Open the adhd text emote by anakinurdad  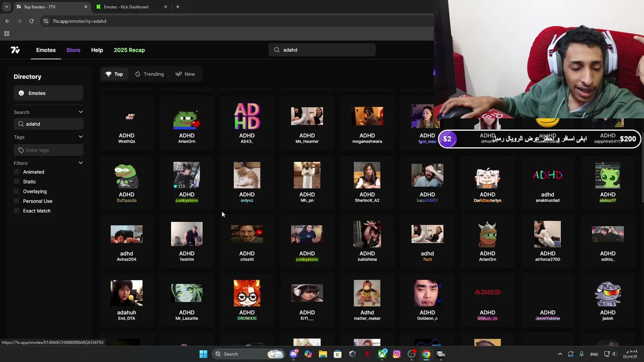547,182
